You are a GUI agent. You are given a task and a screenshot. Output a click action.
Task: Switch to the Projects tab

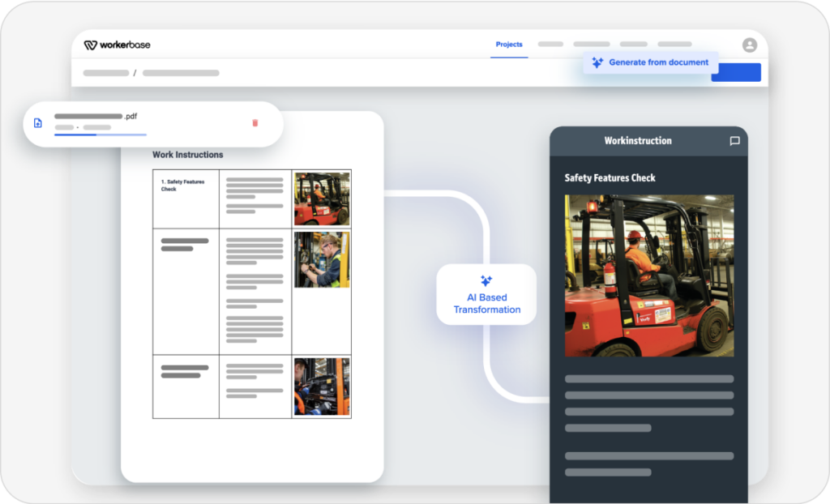point(509,45)
